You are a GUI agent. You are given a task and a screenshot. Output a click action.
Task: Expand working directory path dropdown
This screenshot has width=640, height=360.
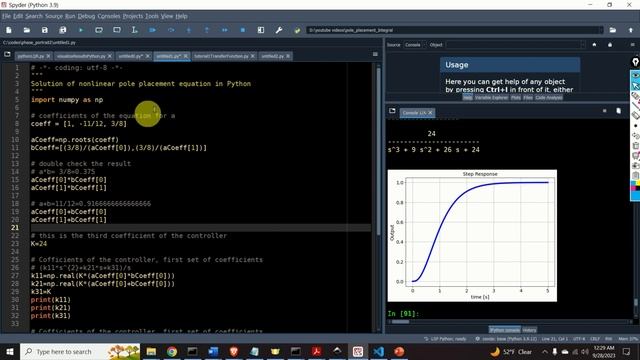[600, 30]
